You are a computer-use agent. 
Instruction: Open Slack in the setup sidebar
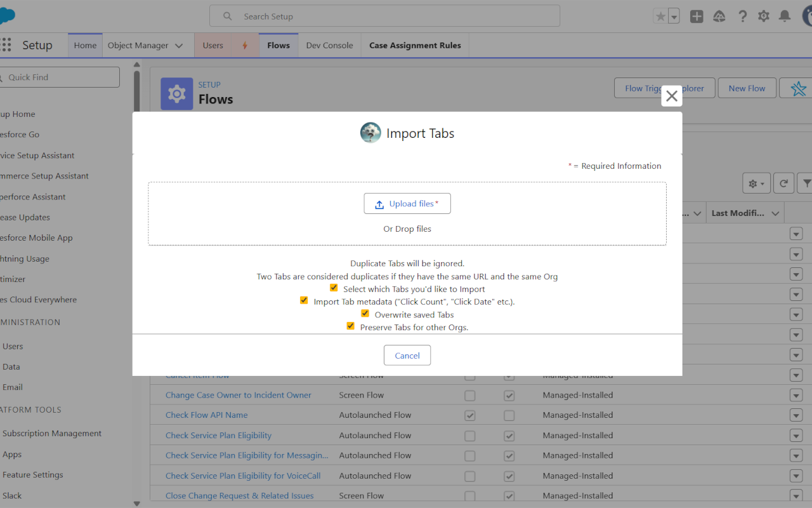tap(12, 496)
